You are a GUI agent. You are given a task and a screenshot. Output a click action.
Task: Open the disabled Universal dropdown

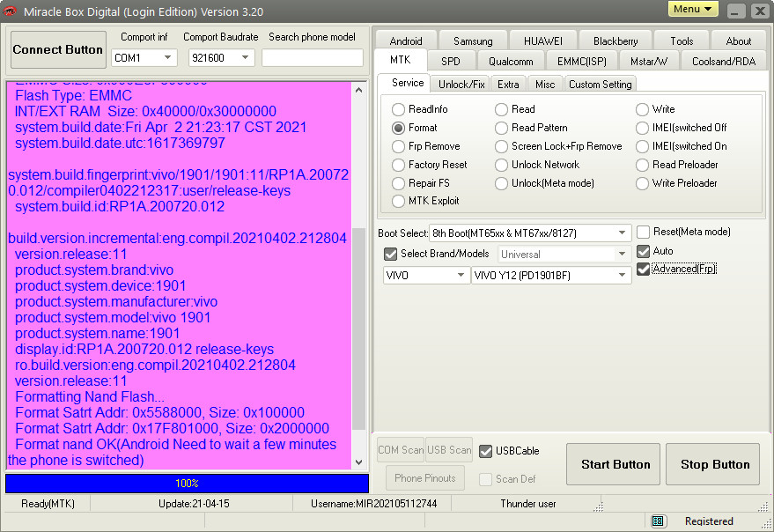564,255
